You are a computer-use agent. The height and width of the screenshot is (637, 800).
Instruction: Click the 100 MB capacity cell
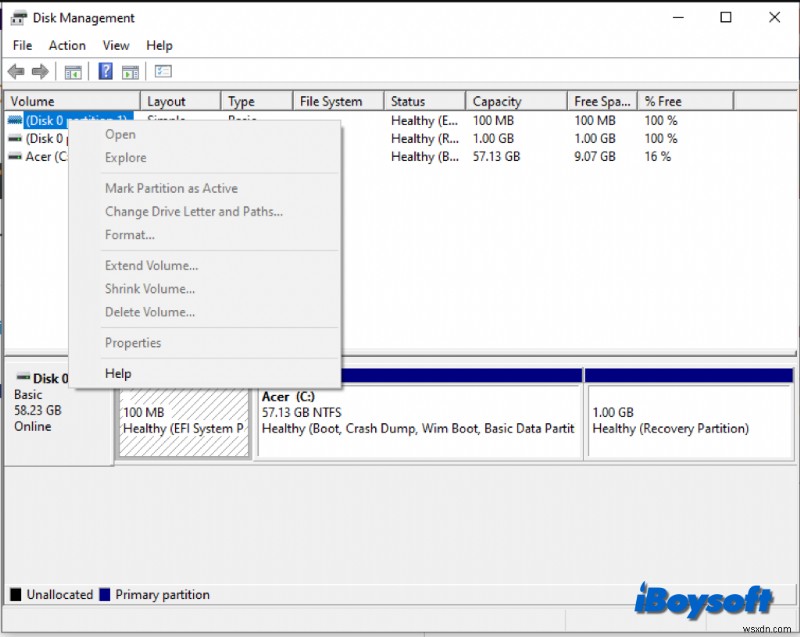click(493, 121)
